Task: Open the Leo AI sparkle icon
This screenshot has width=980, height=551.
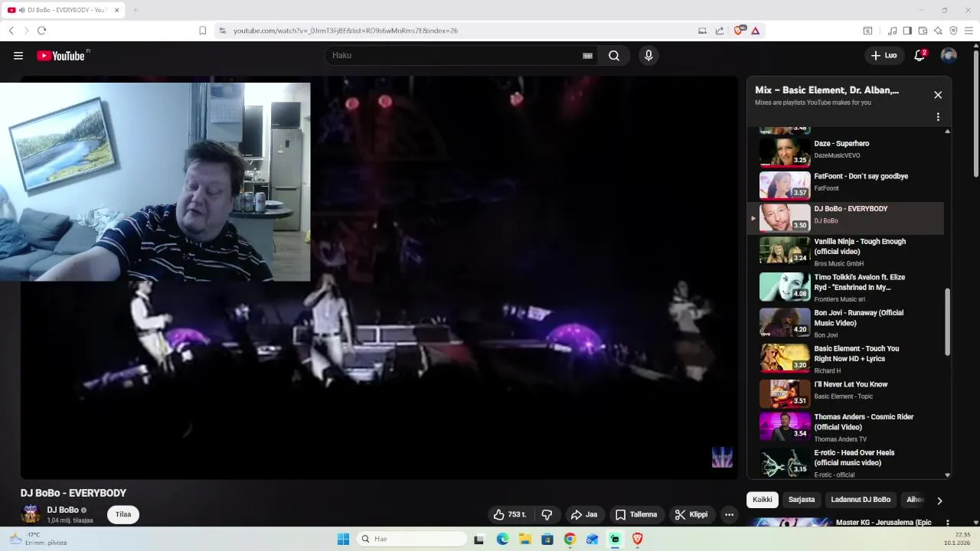Action: click(938, 31)
